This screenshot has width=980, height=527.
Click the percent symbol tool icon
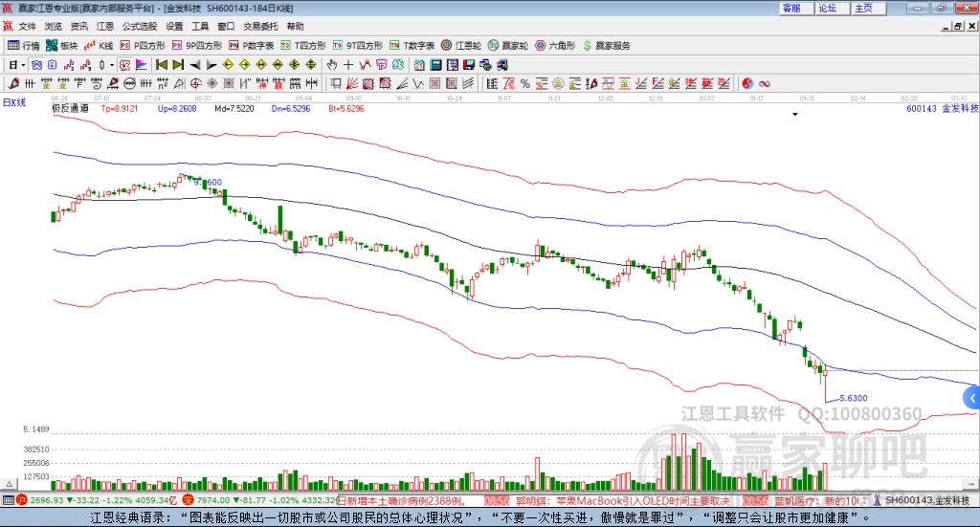[x=525, y=83]
